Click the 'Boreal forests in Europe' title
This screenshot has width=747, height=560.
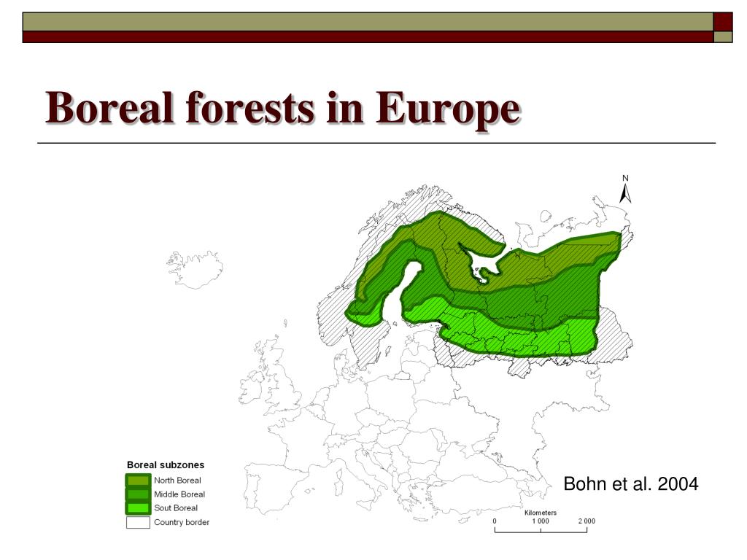click(283, 108)
